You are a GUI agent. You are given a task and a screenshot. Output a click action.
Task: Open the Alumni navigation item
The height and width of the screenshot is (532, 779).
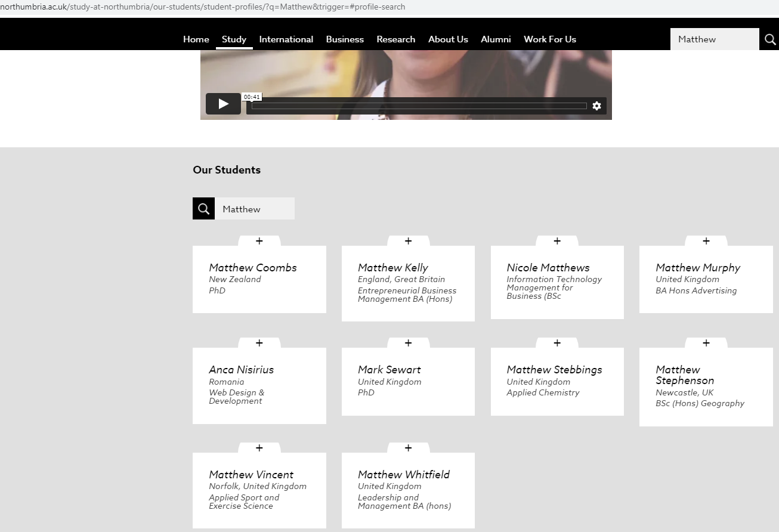(496, 39)
